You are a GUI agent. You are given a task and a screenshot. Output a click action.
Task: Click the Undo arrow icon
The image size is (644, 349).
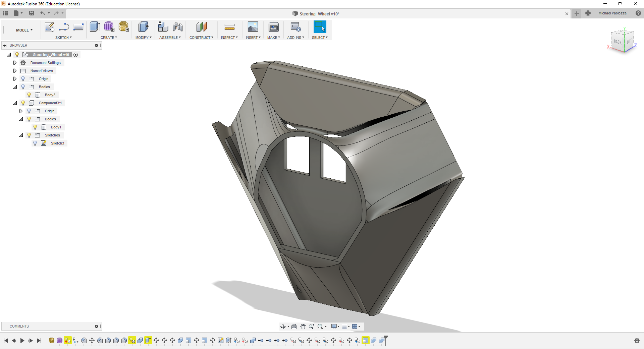(43, 13)
